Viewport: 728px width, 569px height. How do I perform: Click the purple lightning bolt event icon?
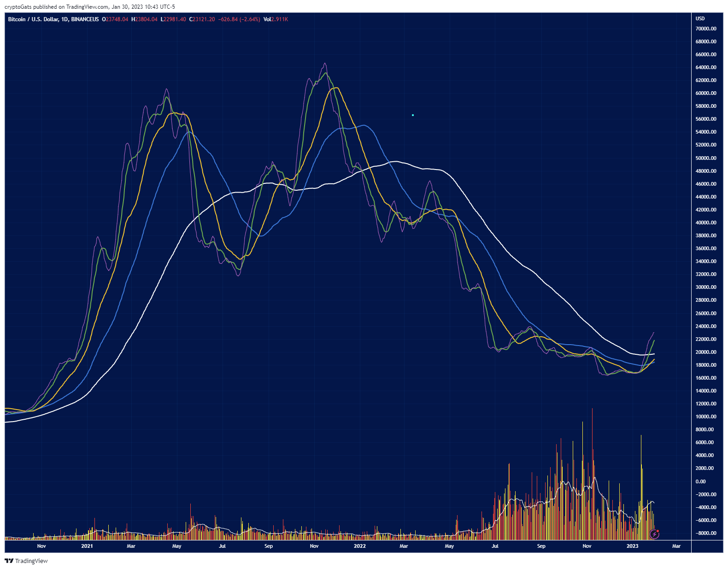click(654, 534)
